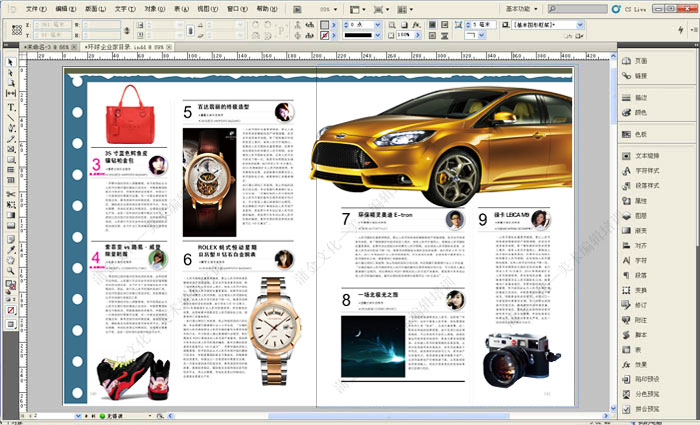Open the 对象(O) menu
The image size is (700, 425).
coord(154,9)
